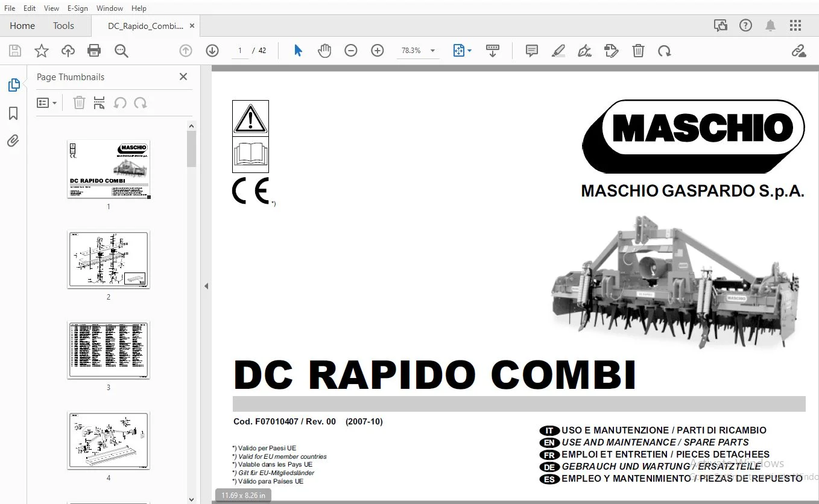Open the Window menu
This screenshot has width=819, height=504.
(110, 8)
